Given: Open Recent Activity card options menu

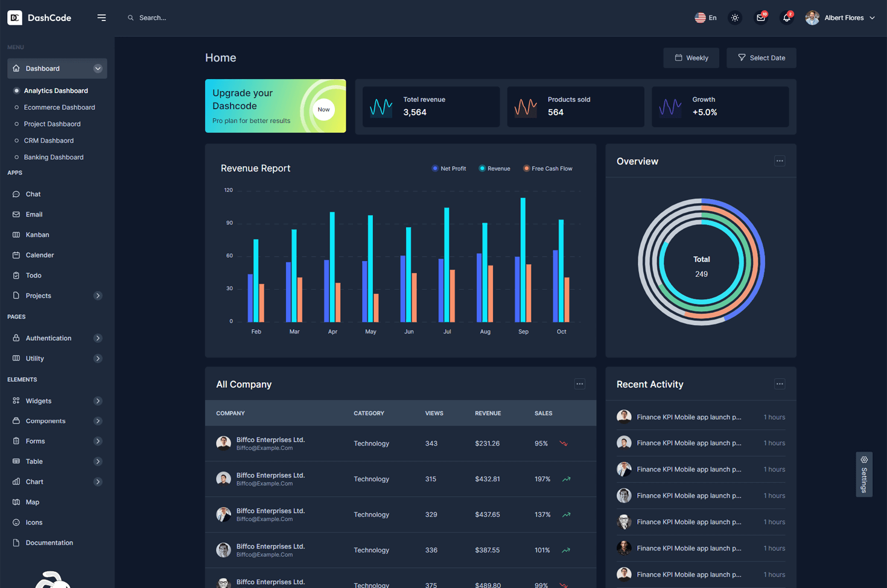Looking at the screenshot, I should [x=780, y=384].
